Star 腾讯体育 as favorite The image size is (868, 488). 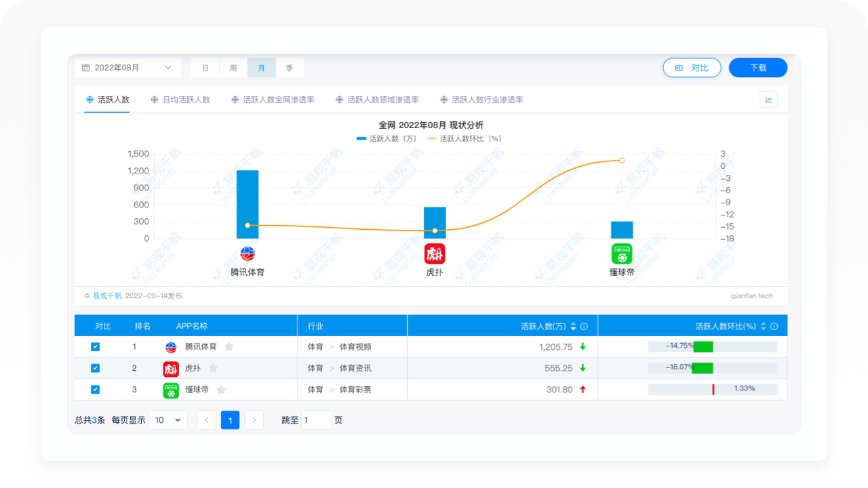click(x=229, y=347)
